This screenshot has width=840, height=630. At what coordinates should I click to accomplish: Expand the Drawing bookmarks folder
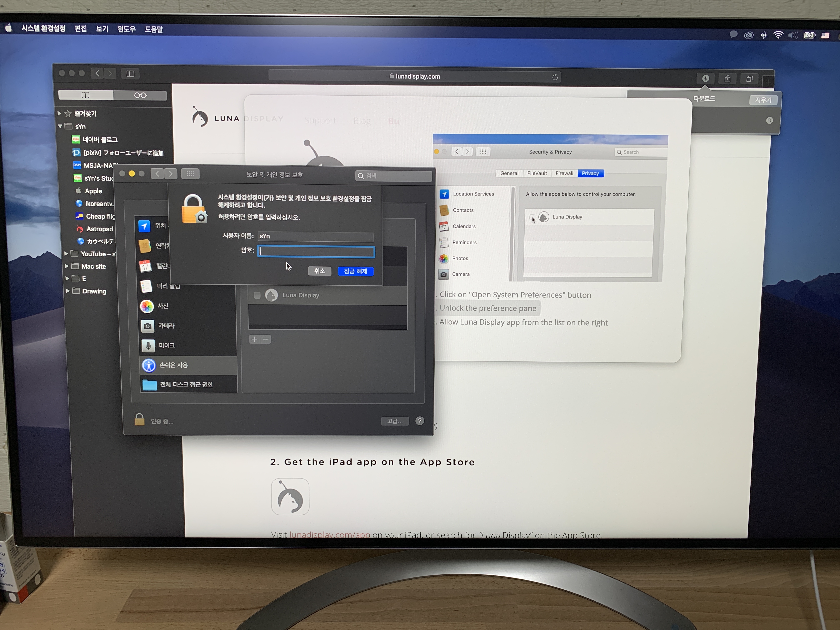tap(67, 291)
